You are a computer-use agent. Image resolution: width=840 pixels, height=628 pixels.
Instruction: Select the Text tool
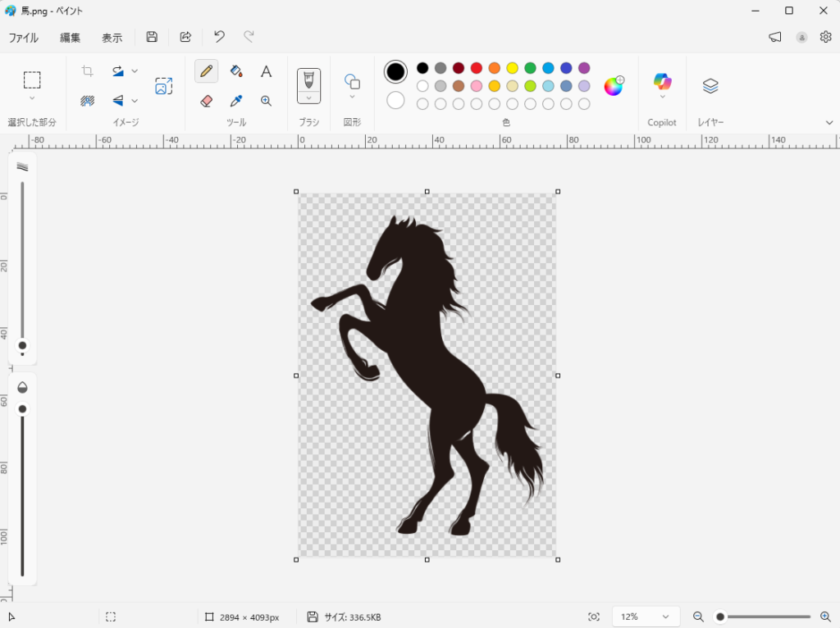[x=266, y=71]
